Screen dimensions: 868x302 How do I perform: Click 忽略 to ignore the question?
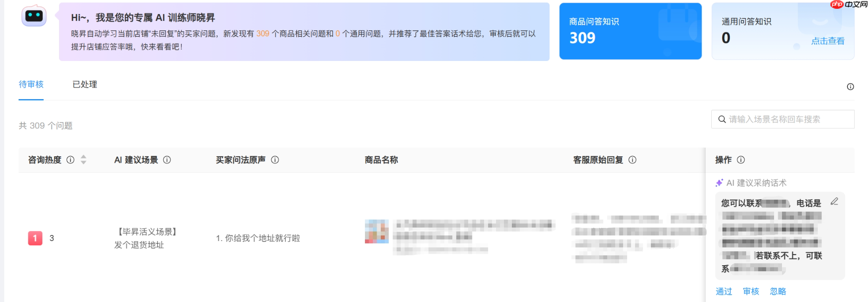[778, 291]
